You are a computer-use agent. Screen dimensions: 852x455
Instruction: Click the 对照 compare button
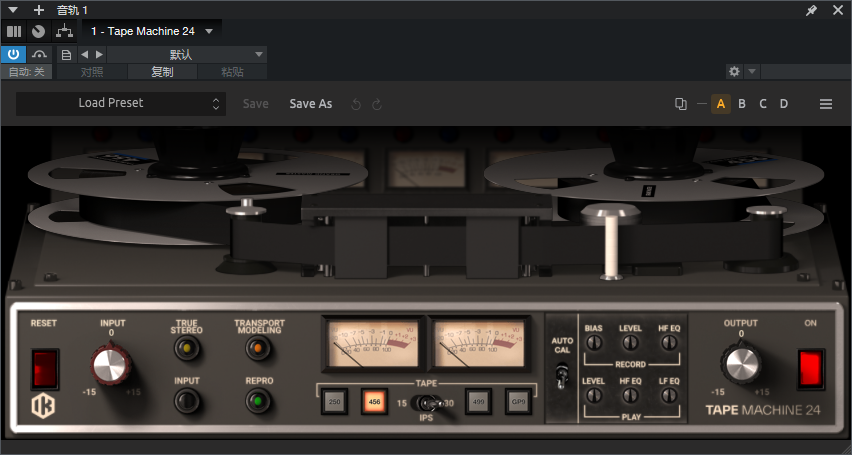click(x=92, y=72)
